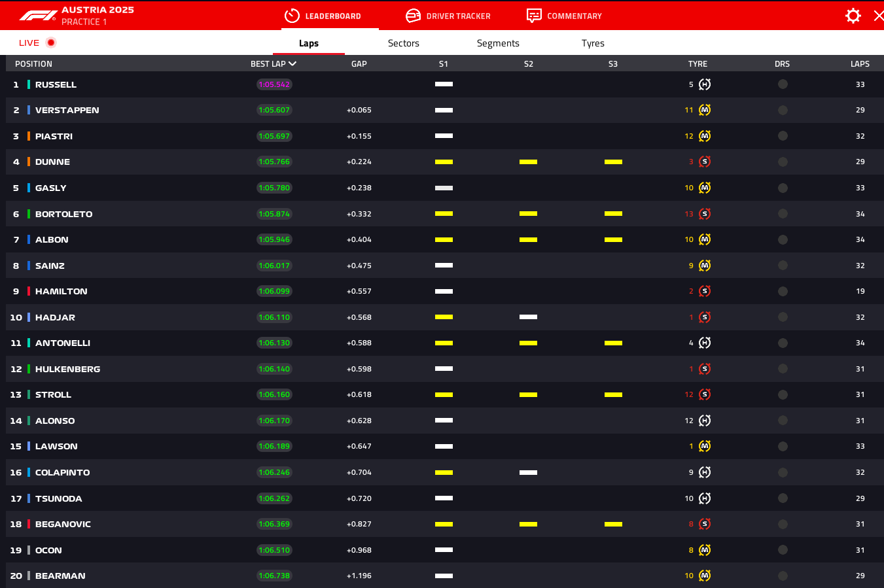Select driver Hamilton in the leaderboard
884x588 pixels.
[x=62, y=291]
